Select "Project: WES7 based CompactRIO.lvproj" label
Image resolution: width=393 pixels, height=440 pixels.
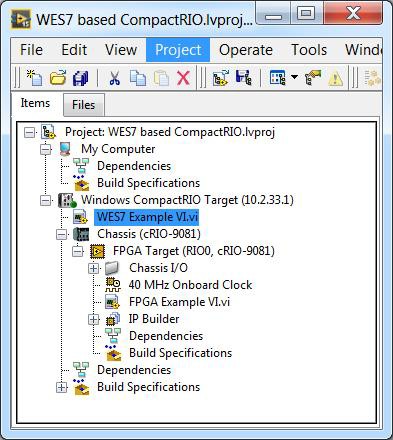click(170, 132)
